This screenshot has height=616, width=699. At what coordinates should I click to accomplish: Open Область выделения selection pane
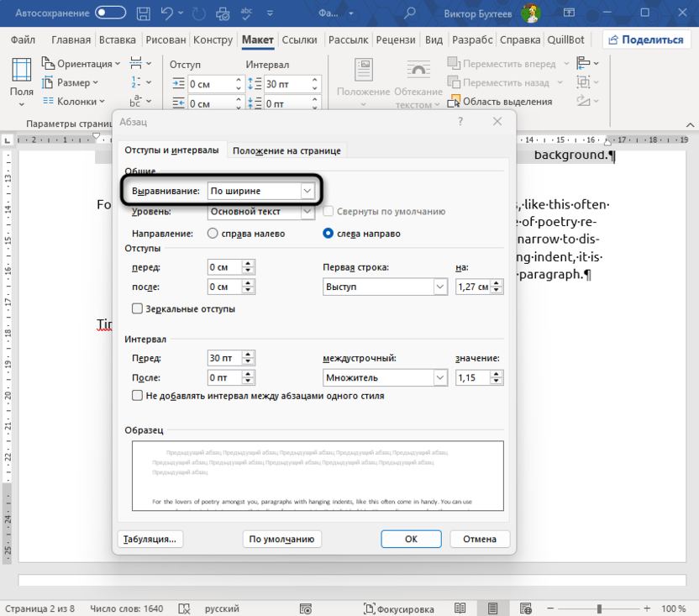[x=499, y=102]
